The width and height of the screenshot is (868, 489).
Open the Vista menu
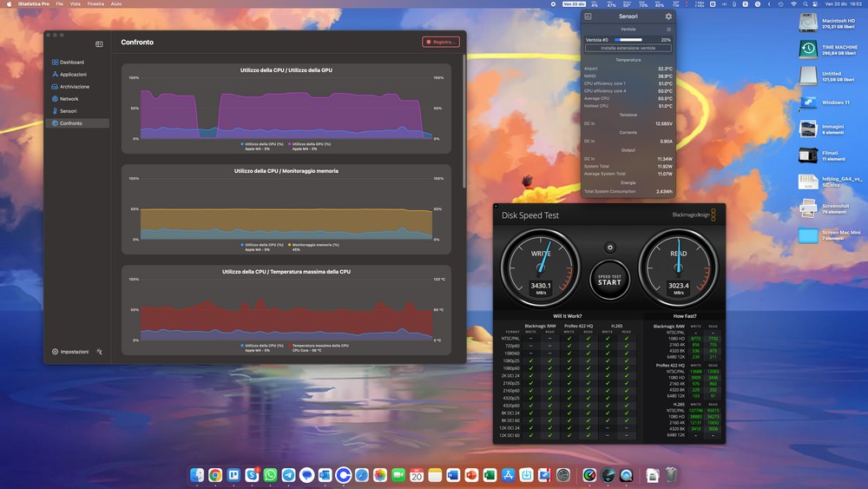click(x=74, y=4)
